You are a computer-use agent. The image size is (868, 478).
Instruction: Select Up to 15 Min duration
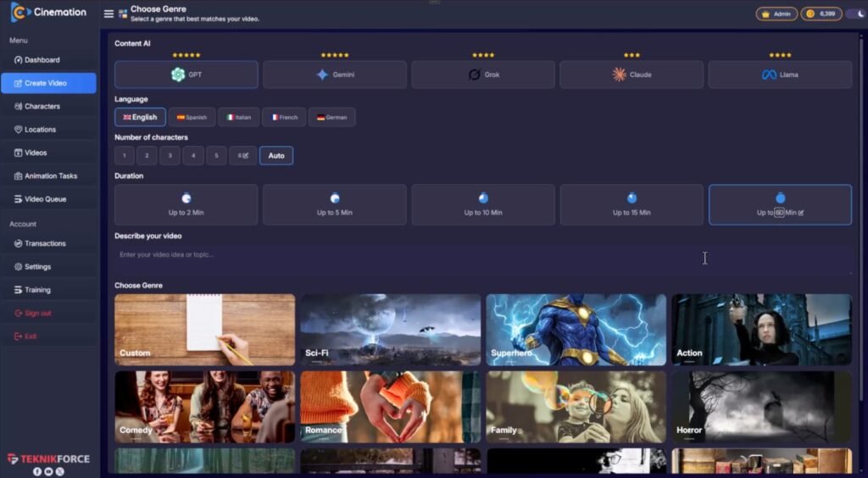coord(632,205)
